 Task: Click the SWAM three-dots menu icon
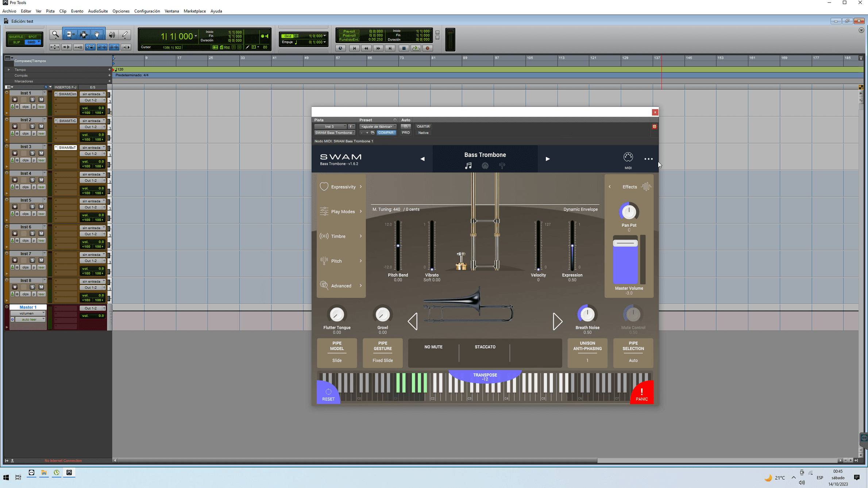648,159
